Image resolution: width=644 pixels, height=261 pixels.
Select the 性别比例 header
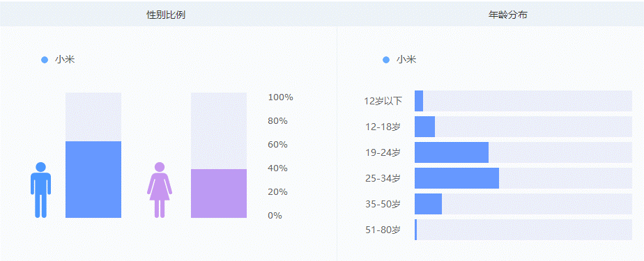166,15
